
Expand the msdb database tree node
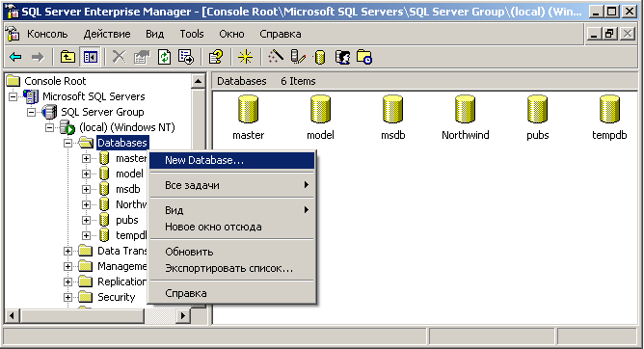click(86, 189)
